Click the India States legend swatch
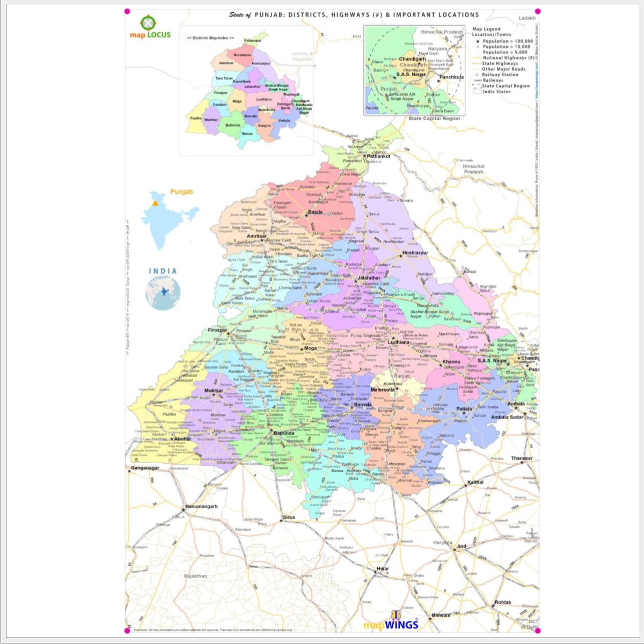This screenshot has width=644, height=644. tap(477, 92)
